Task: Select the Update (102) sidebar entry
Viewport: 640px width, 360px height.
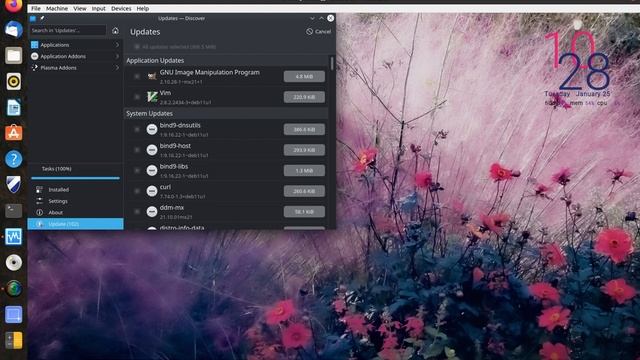Action: click(76, 224)
